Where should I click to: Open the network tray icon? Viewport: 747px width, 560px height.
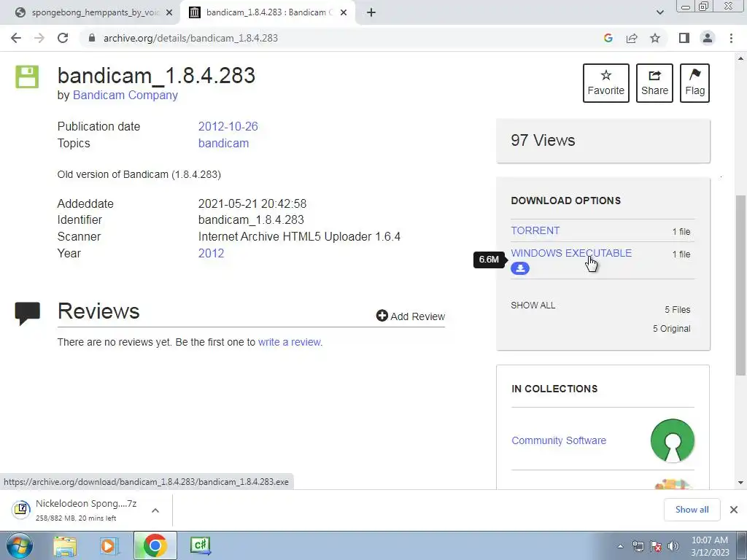[638, 546]
